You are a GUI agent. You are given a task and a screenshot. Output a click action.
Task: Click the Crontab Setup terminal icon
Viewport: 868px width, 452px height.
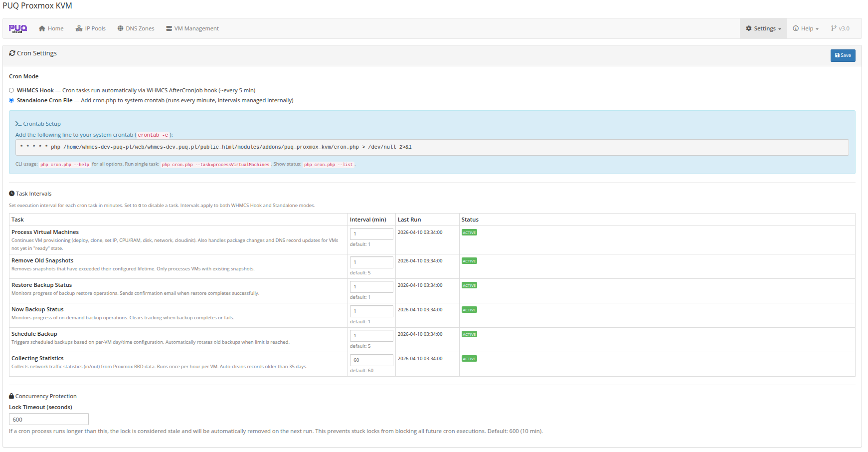click(18, 123)
